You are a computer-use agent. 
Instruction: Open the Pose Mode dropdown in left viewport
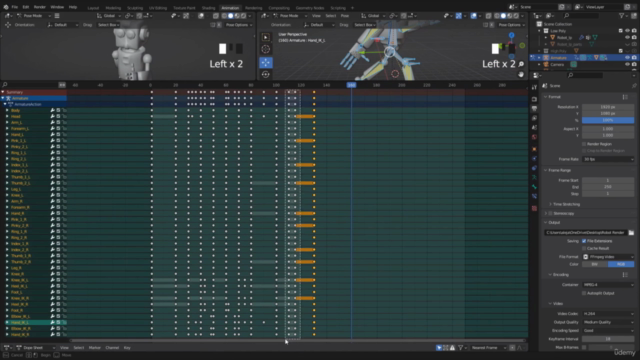tap(33, 16)
